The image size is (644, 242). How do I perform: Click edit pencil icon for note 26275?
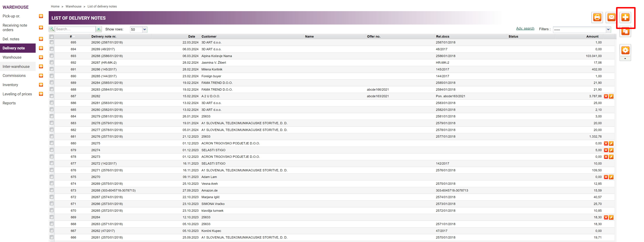[611, 143]
